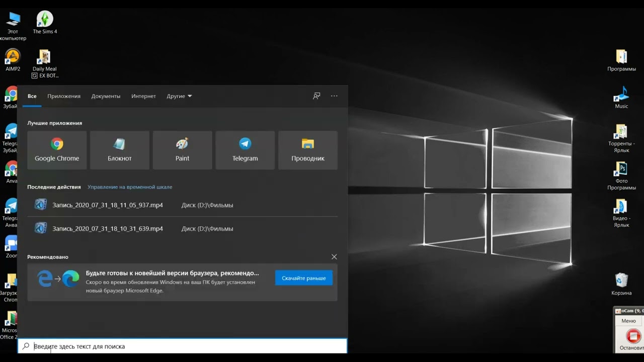Image resolution: width=644 pixels, height=362 pixels.
Task: Open Запись_2020_07_31_18_11_05_937.mp4 recent file
Action: tap(182, 205)
